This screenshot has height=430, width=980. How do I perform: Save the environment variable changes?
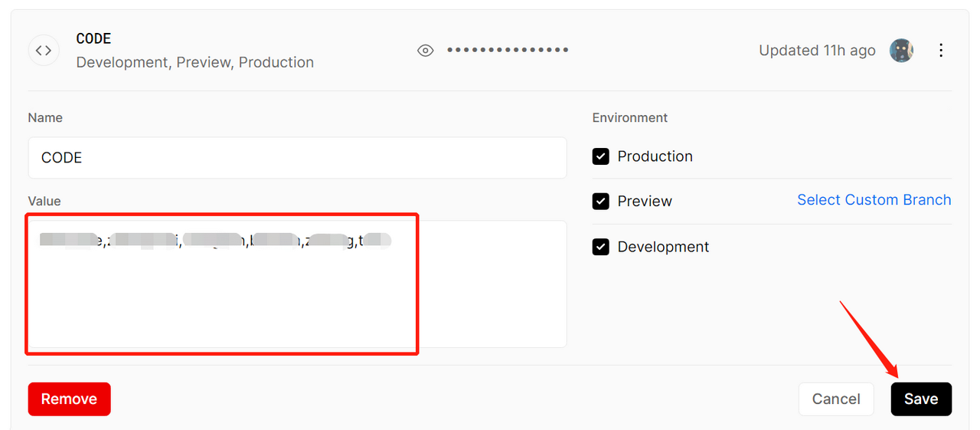point(920,399)
